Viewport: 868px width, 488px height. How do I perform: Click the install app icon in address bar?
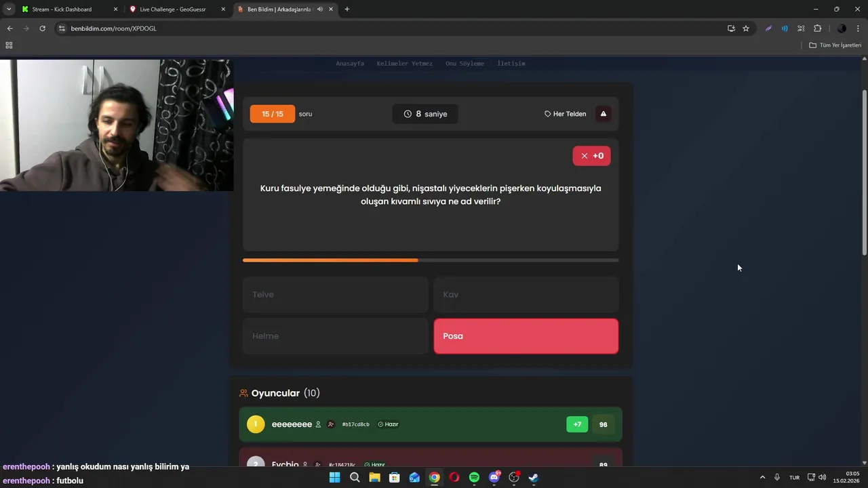[731, 28]
